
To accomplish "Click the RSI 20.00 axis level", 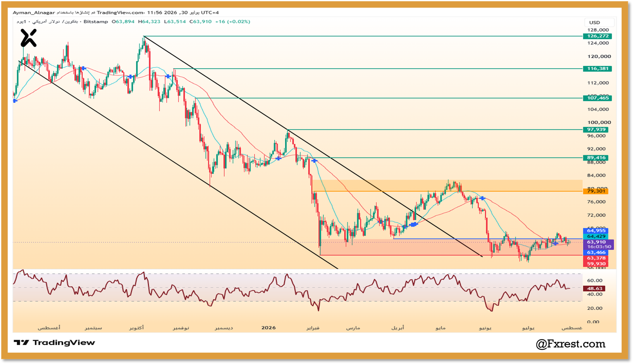I will click(595, 308).
